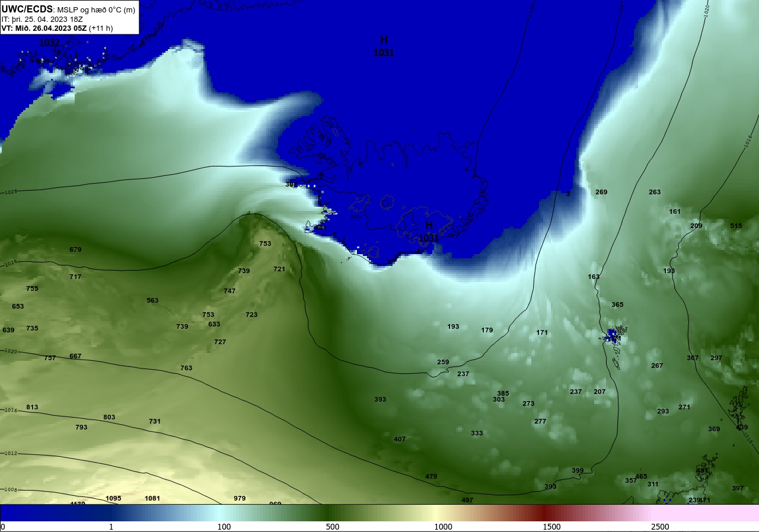Click the value 721 on the map

pos(279,269)
